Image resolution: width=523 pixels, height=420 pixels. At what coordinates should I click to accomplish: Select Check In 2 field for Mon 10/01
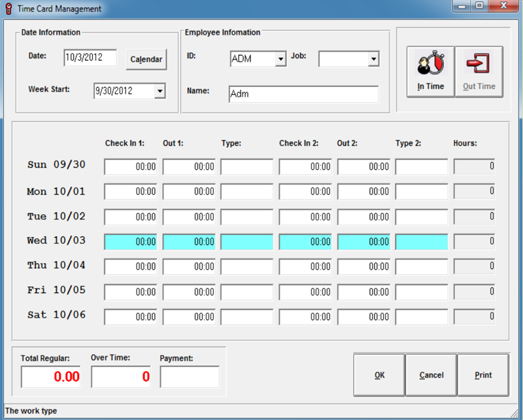tap(305, 192)
